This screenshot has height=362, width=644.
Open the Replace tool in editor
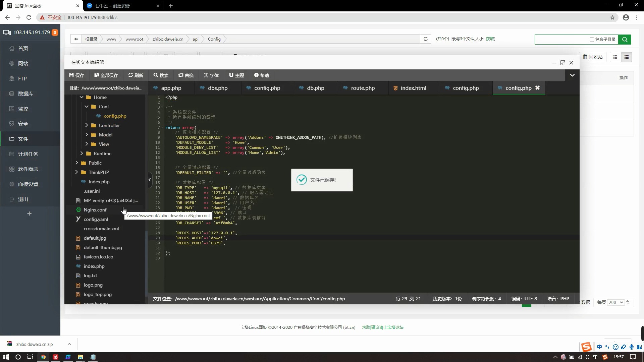tap(186, 75)
